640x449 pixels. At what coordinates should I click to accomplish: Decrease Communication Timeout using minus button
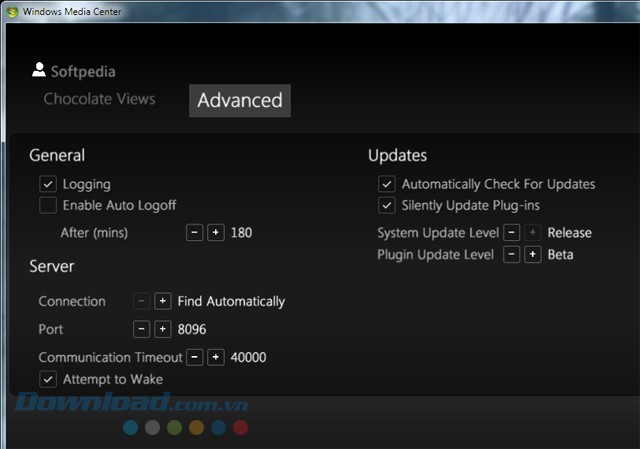click(x=195, y=357)
